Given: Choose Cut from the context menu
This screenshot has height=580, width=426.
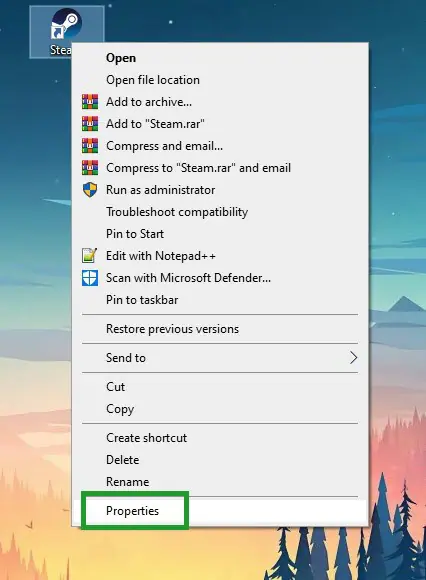Looking at the screenshot, I should click(220, 387).
